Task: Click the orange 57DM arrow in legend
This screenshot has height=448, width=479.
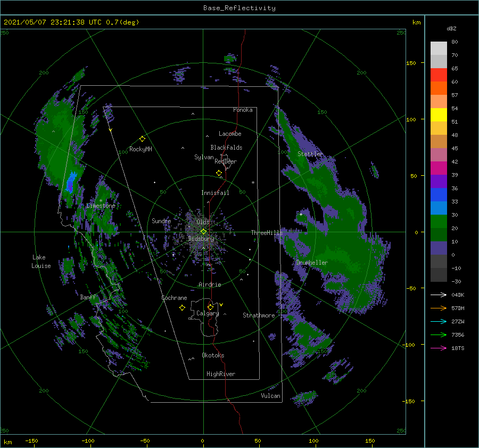Action: (x=439, y=308)
